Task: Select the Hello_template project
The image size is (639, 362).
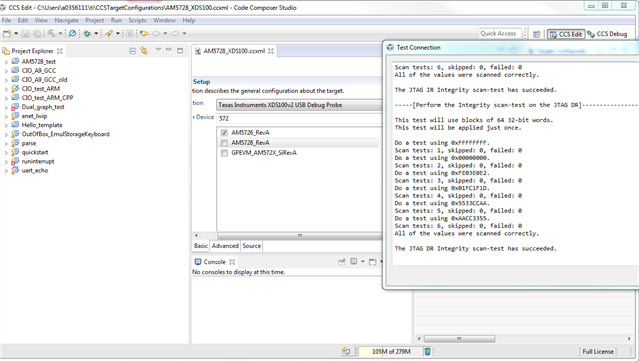Action: pyautogui.click(x=42, y=125)
